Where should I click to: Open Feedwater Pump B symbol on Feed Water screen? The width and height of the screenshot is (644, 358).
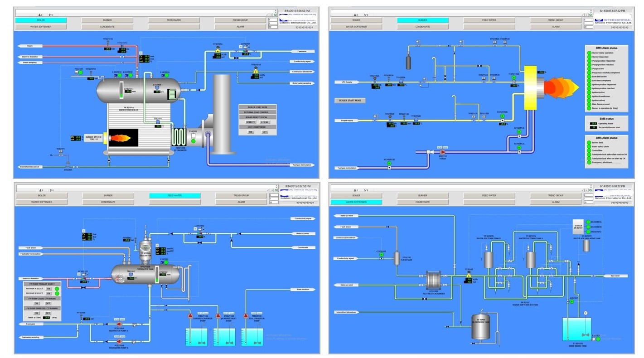point(119,341)
